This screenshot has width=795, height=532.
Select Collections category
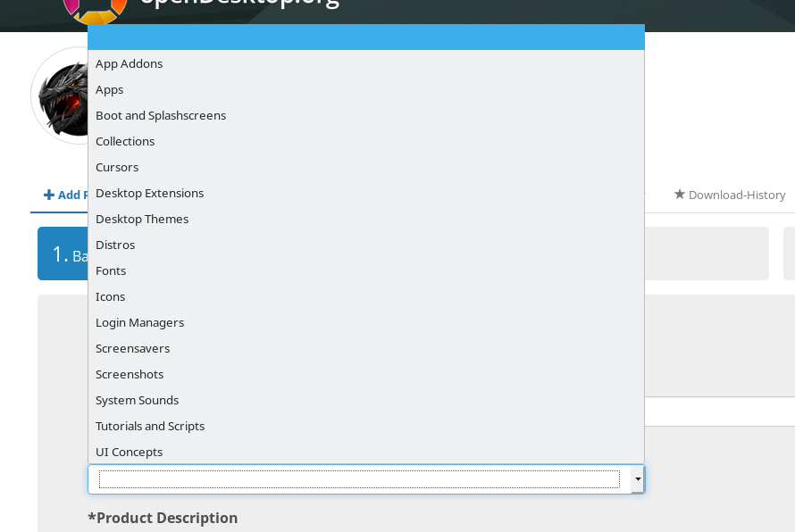pyautogui.click(x=366, y=141)
